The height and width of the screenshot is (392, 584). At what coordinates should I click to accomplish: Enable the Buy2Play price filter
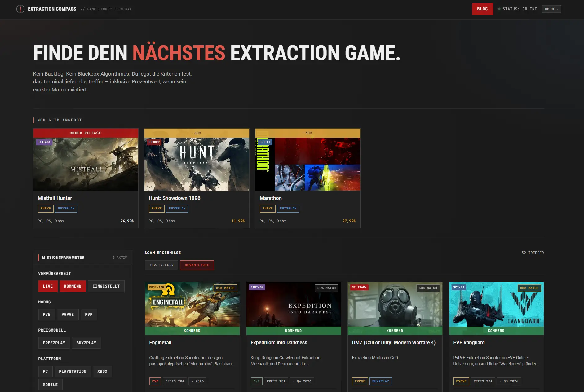(86, 343)
